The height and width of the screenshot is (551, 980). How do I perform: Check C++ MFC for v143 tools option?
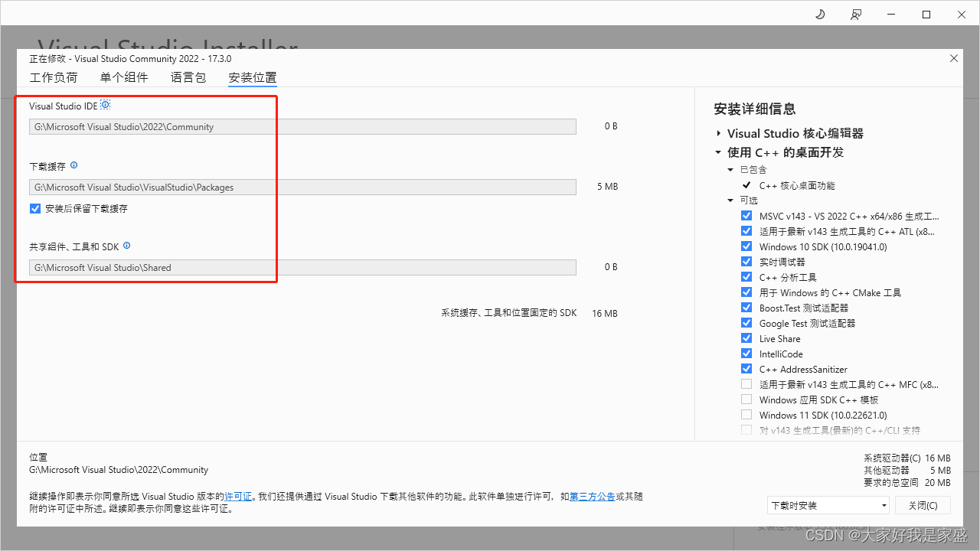pyautogui.click(x=746, y=384)
